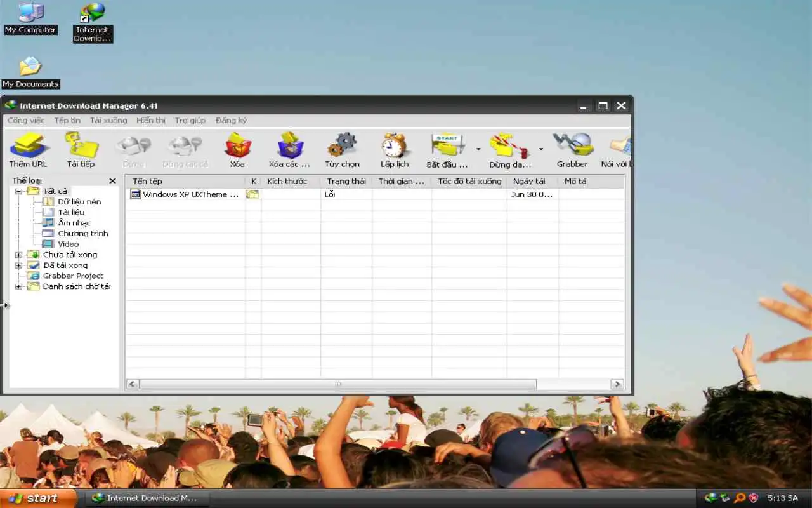Open the Đăng ký menu
The height and width of the screenshot is (508, 812).
(x=231, y=120)
